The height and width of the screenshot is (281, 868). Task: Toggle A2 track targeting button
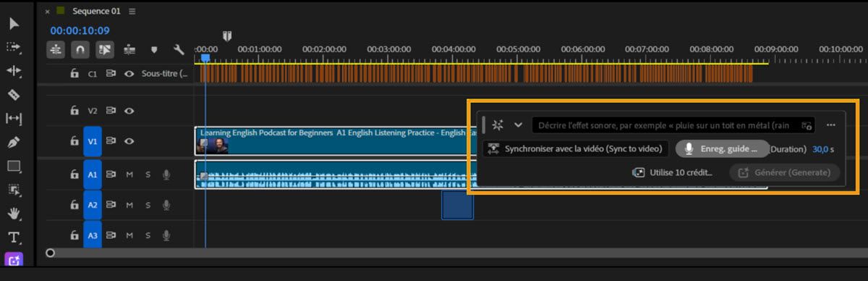[x=93, y=205]
